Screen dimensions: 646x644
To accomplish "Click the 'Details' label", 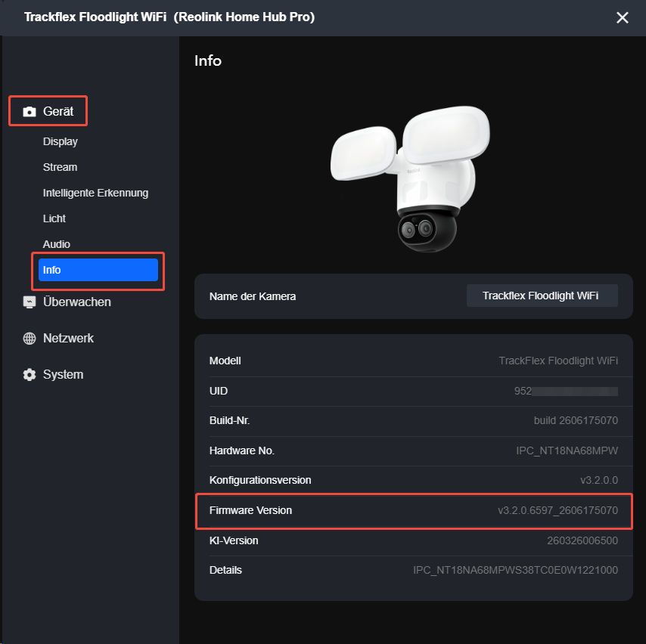I will tap(225, 570).
